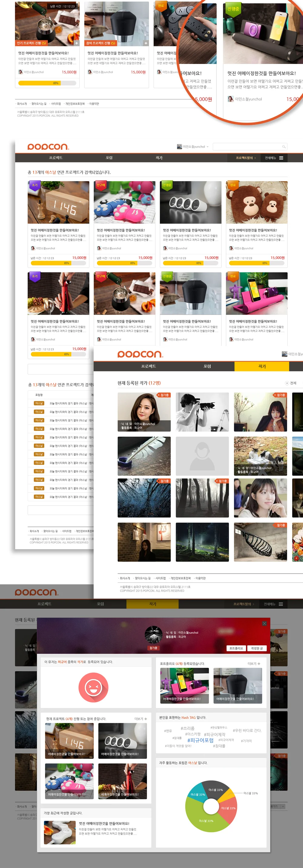Click purple 초기 badge on wine opener card
Viewport: 303px width, 868px height.
pos(35,277)
